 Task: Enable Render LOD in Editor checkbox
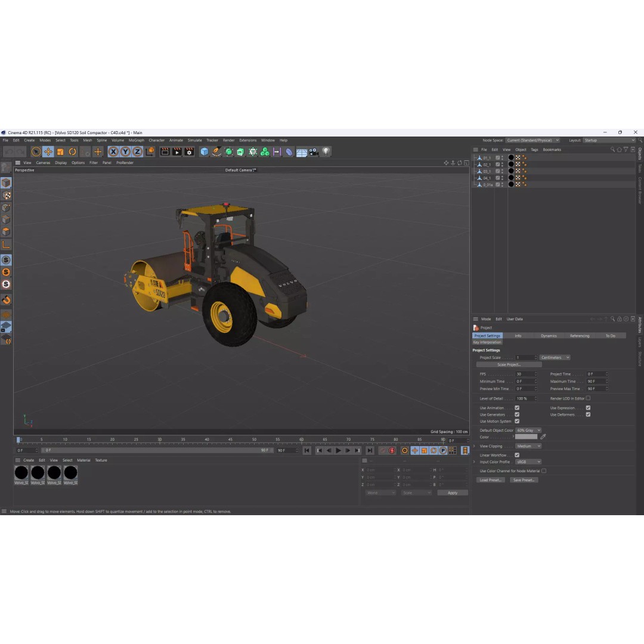point(588,398)
